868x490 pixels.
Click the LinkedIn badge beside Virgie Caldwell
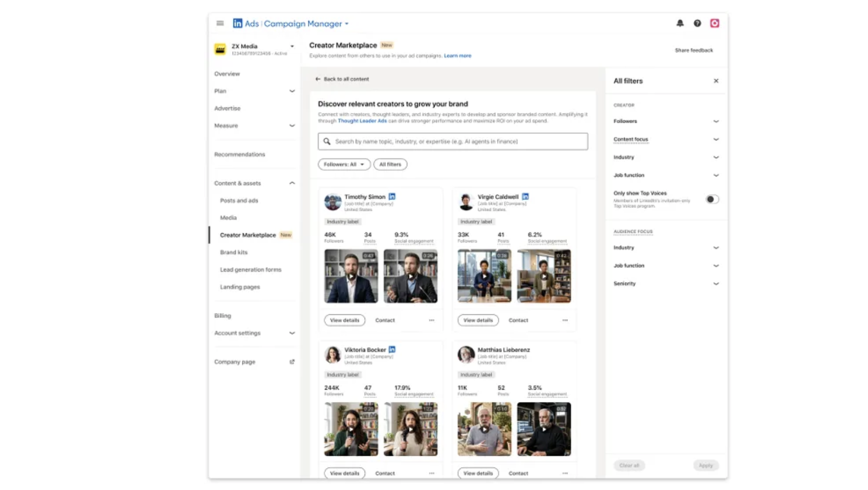point(525,197)
